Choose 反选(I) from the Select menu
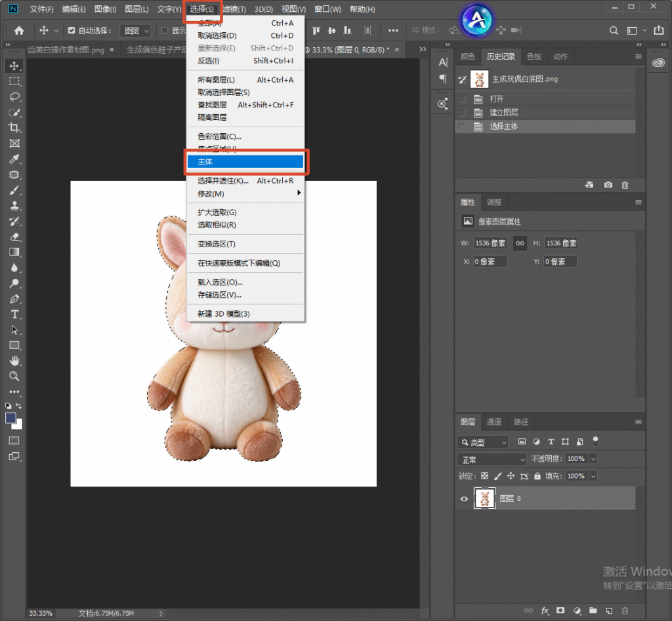672x621 pixels. (x=245, y=61)
